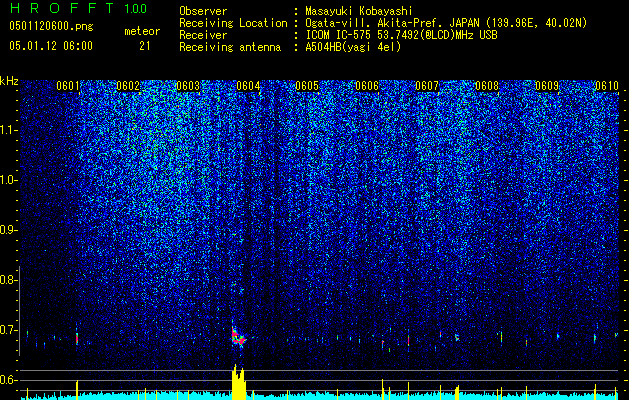Screen dimensions: 629x400
Task: Click the A504HB(yagi 4el) antenna text
Action: pos(353,47)
